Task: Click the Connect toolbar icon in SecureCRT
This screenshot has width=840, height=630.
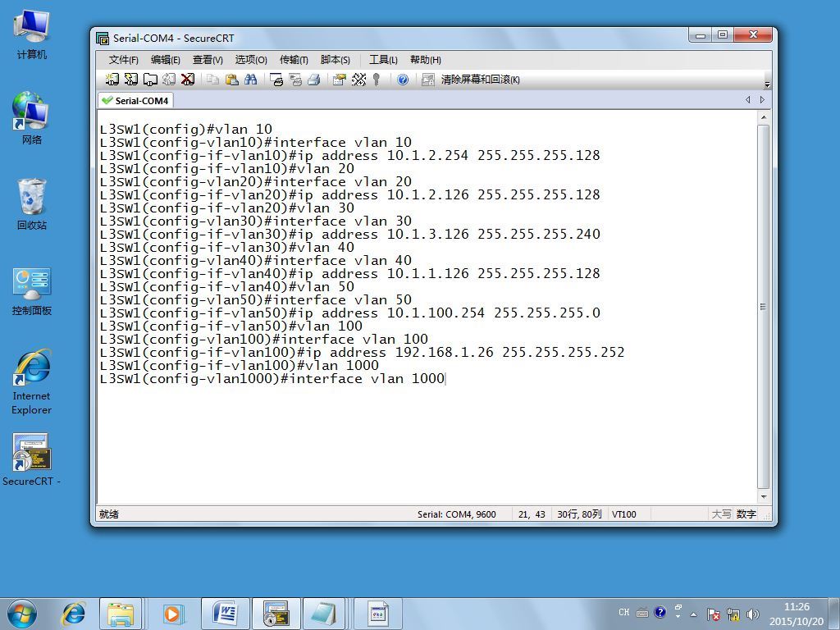Action: [112, 80]
